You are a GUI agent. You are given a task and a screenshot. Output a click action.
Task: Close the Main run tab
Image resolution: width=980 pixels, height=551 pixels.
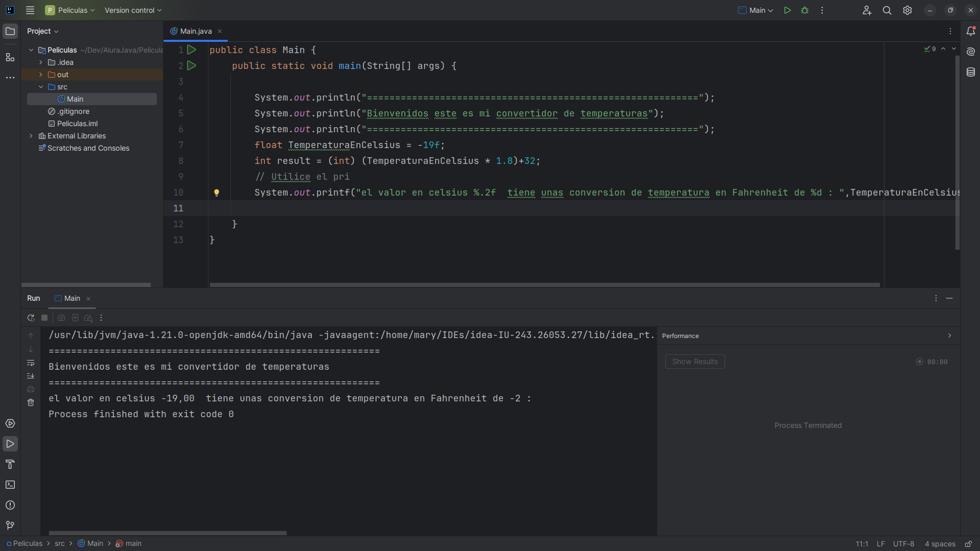point(88,299)
